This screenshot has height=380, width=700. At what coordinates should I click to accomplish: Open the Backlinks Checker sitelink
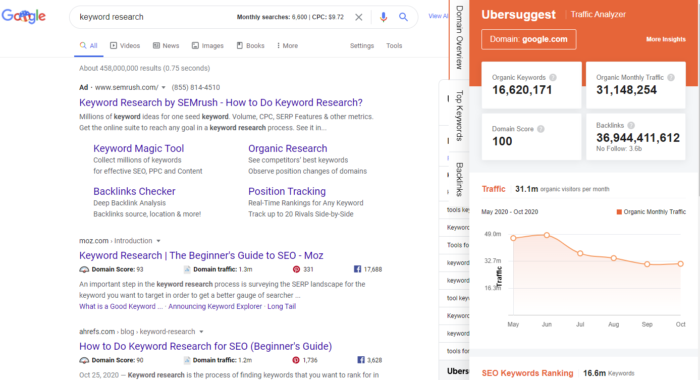pyautogui.click(x=134, y=191)
